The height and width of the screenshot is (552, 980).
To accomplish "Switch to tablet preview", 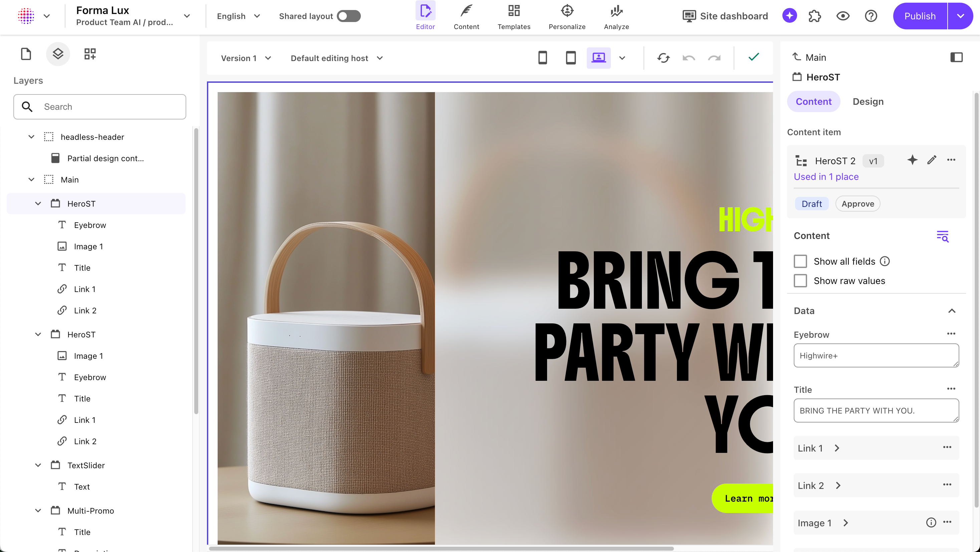I will point(571,58).
